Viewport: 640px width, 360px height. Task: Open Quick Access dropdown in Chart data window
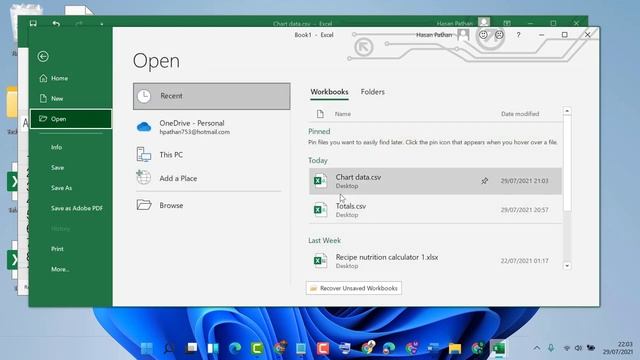(102, 24)
